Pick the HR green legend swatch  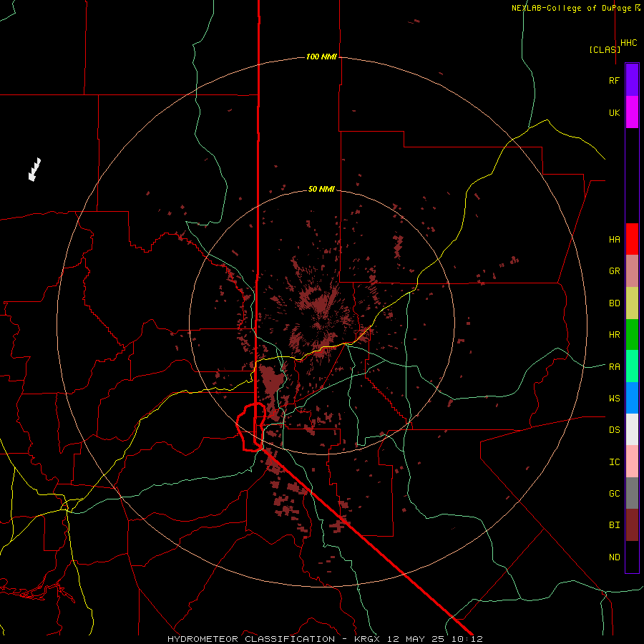click(x=632, y=334)
